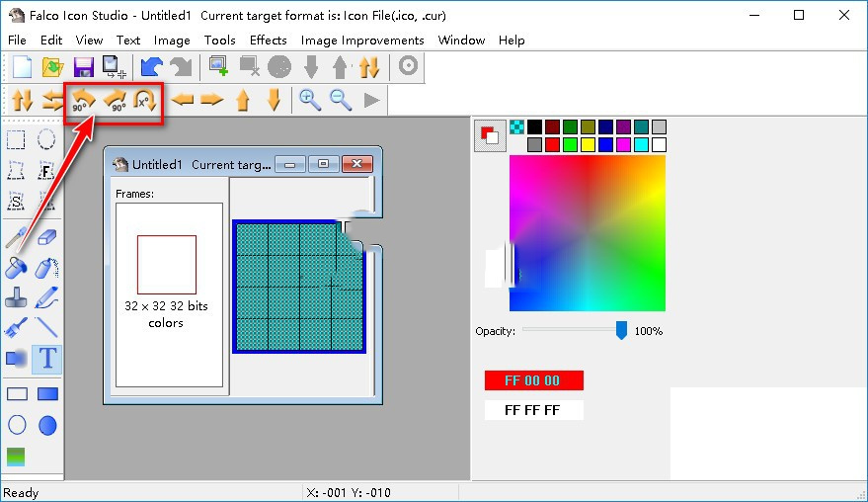Viewport: 868px width, 502px height.
Task: Open the Effects menu
Action: coord(268,40)
